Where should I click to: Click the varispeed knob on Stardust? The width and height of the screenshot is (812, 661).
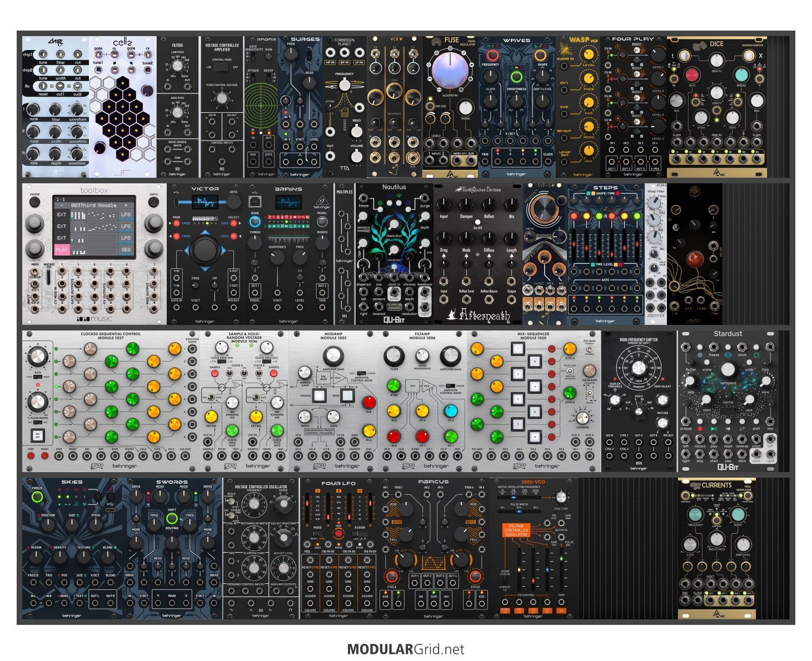(728, 370)
